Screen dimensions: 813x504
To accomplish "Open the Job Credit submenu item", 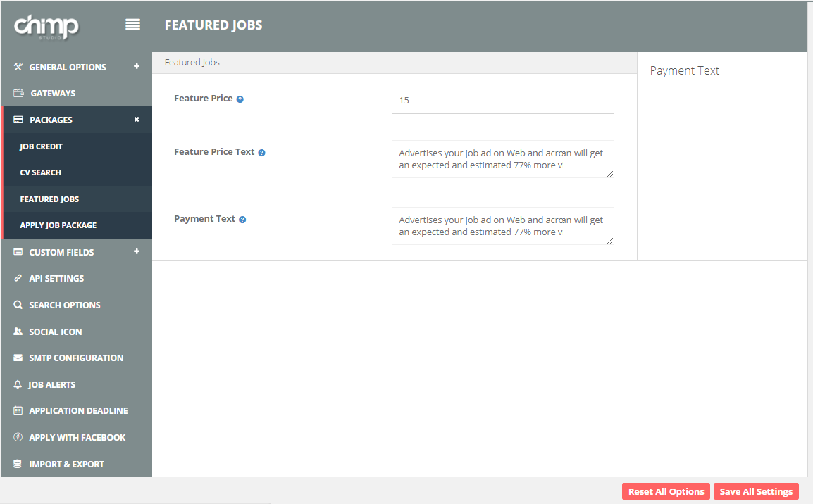I will [42, 146].
